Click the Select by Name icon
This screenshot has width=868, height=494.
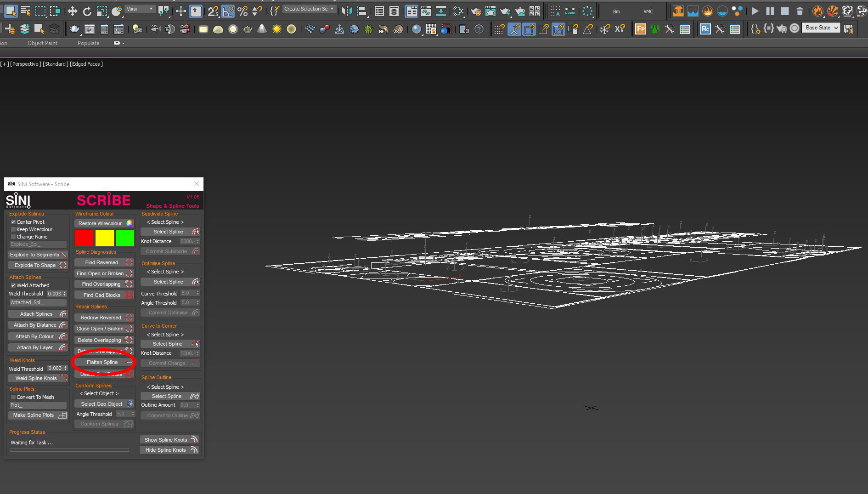click(x=25, y=11)
